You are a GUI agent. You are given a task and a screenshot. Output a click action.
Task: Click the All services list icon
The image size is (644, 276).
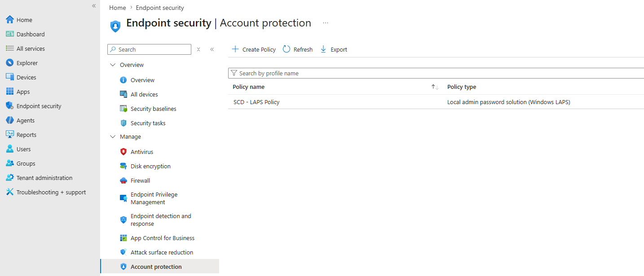pyautogui.click(x=9, y=48)
